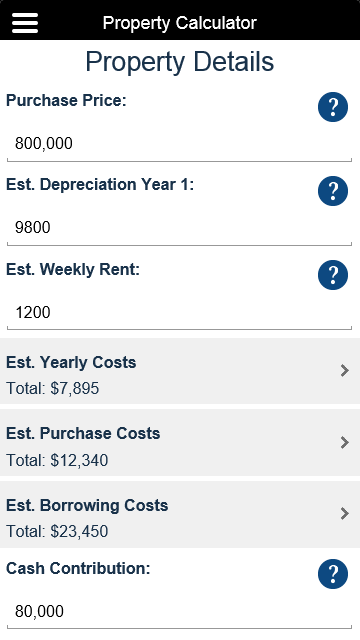The height and width of the screenshot is (640, 360).
Task: Click the Est. Weekly Rent label
Action: tap(73, 269)
